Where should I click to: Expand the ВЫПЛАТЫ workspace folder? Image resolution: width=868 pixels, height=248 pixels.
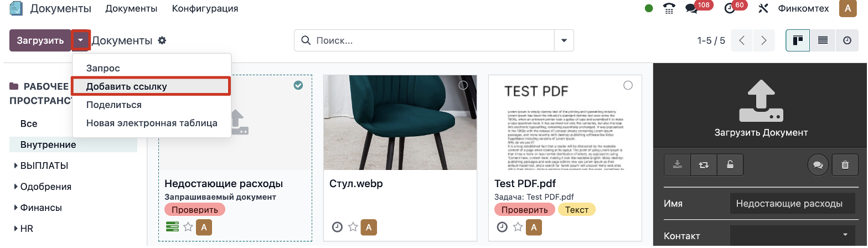pyautogui.click(x=16, y=166)
